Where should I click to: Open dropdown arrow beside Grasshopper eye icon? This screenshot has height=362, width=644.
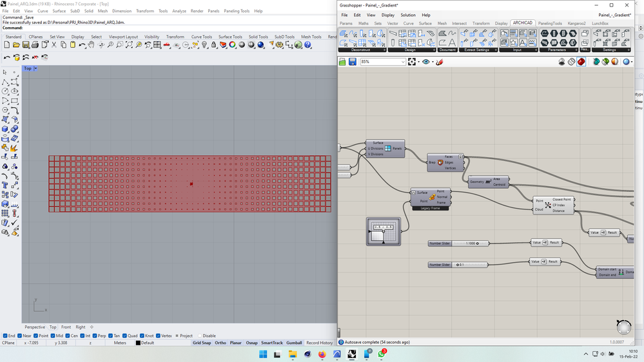pos(433,62)
